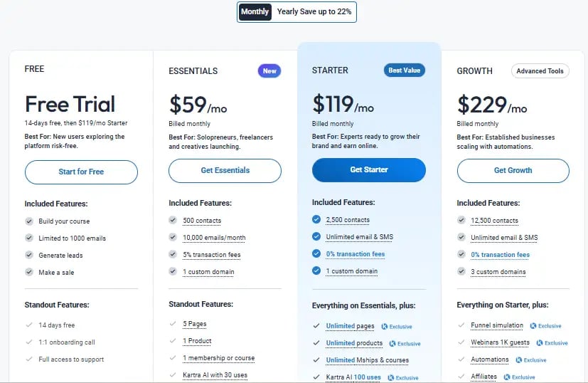Click the check icon beside Build your course
The width and height of the screenshot is (588, 383).
pyautogui.click(x=29, y=221)
